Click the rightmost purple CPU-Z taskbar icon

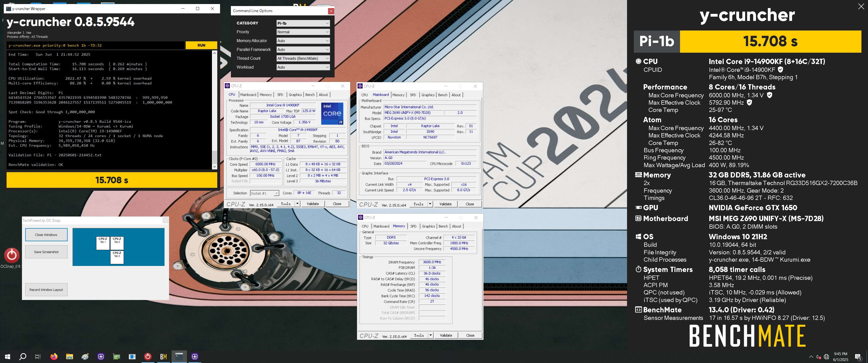tap(195, 356)
